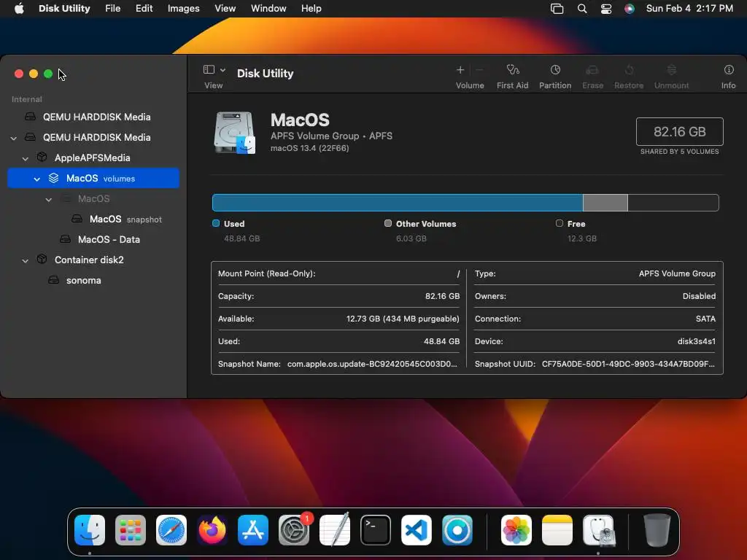Open the Images menu

coord(183,9)
